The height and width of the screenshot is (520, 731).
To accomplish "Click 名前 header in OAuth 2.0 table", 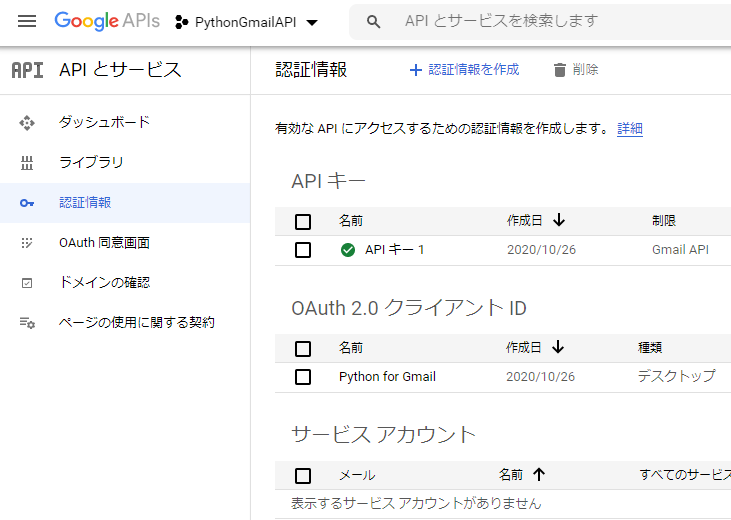I will [x=351, y=347].
